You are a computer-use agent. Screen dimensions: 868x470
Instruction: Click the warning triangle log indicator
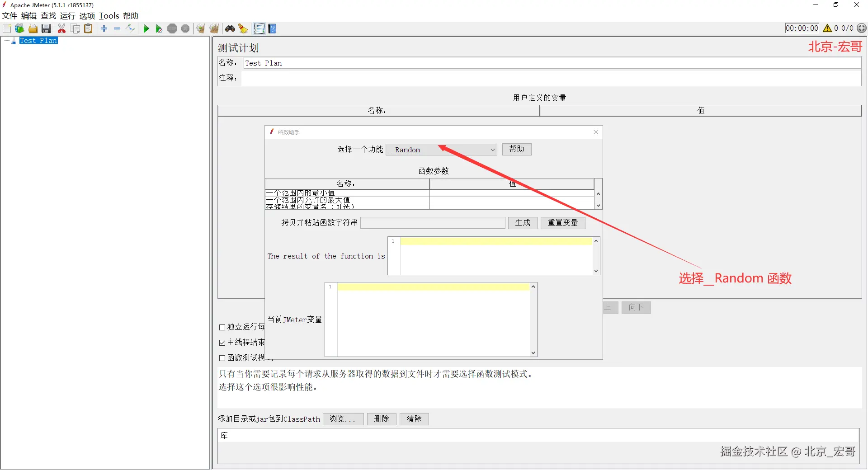(x=827, y=28)
